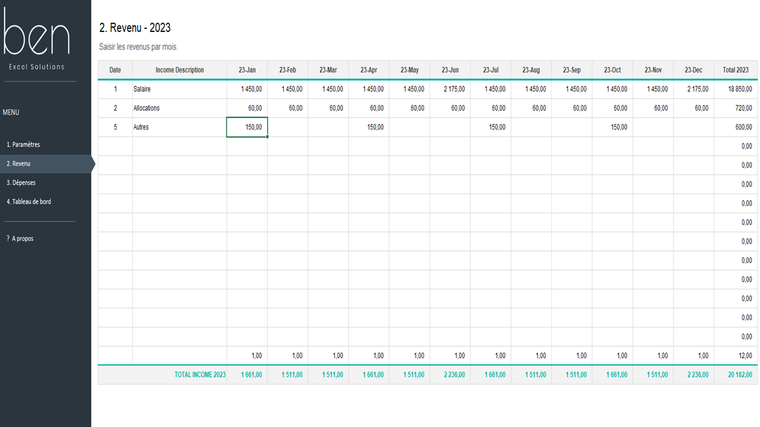Image resolution: width=760 pixels, height=427 pixels.
Task: Select the Salaire yearly total 18 850,00
Action: (x=734, y=89)
